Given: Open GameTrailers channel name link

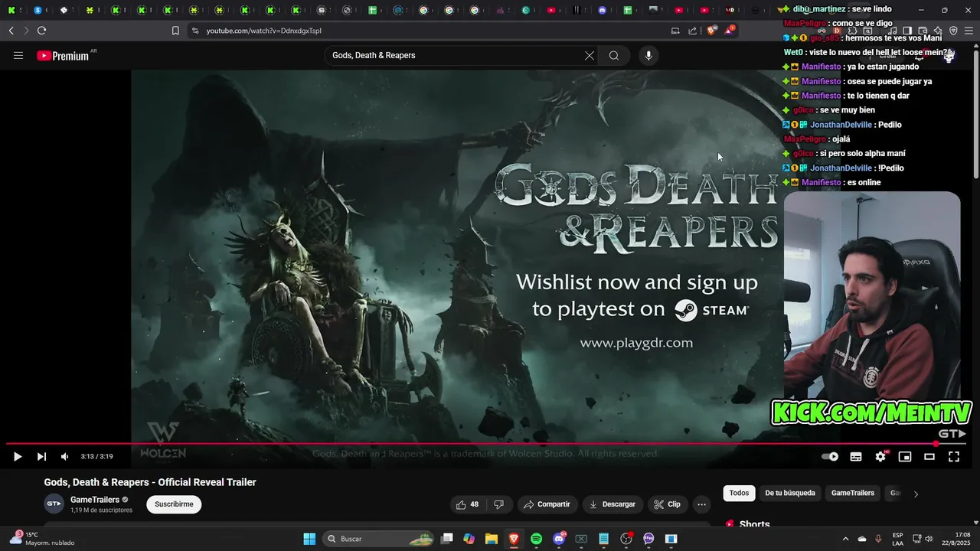Looking at the screenshot, I should tap(95, 500).
